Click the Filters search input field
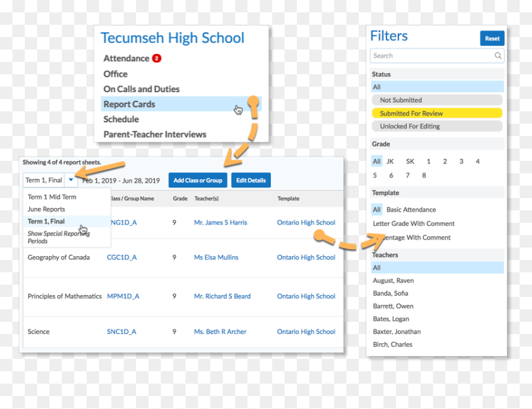 tap(437, 56)
